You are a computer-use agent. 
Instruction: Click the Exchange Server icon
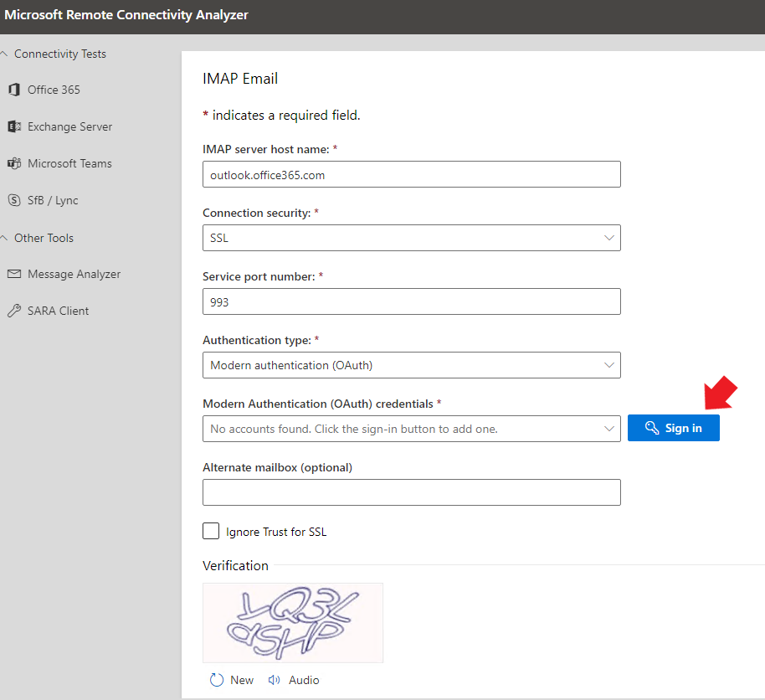click(x=14, y=127)
